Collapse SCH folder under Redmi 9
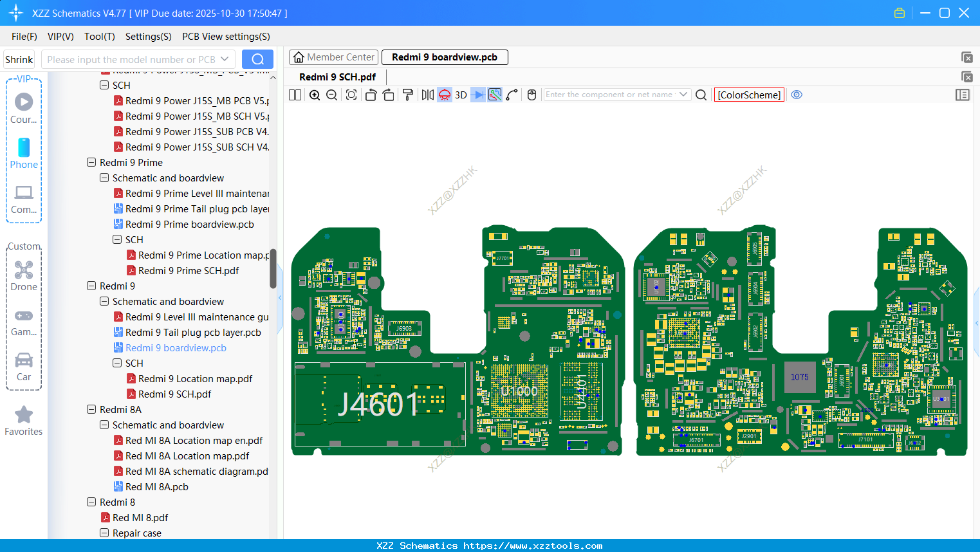 (117, 363)
